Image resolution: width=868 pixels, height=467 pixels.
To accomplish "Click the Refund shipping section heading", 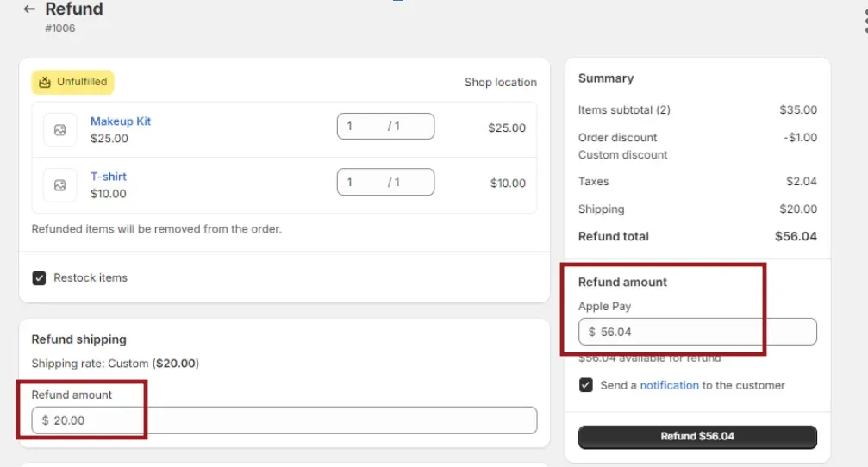I will pyautogui.click(x=79, y=339).
